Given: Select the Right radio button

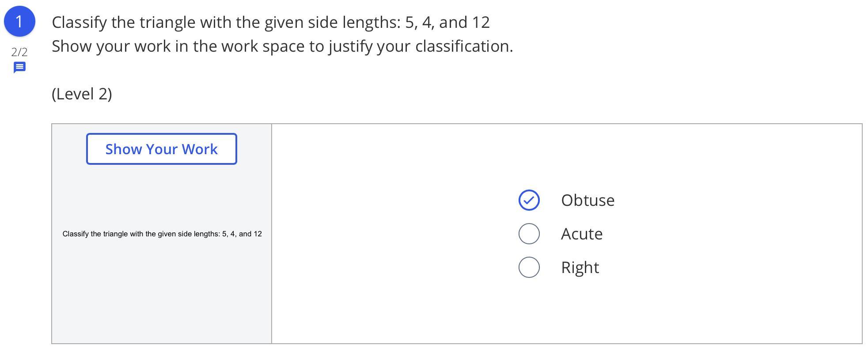Looking at the screenshot, I should coord(529,267).
